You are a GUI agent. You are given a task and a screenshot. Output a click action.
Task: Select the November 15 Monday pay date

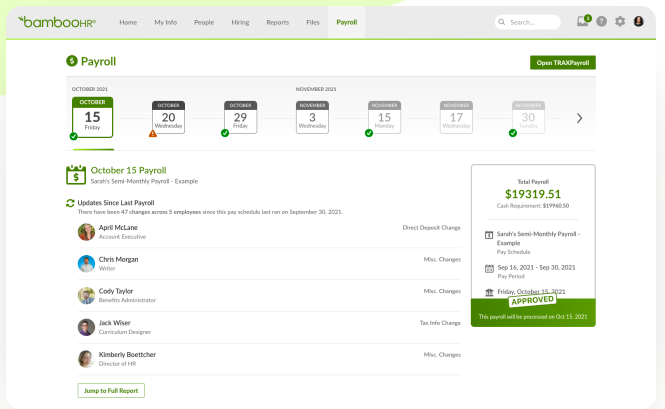click(x=384, y=118)
